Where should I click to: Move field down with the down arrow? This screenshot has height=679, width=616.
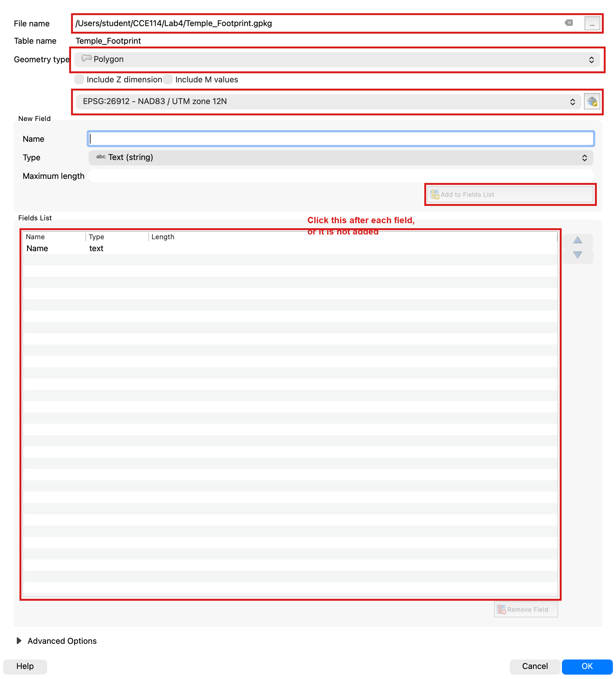click(x=577, y=255)
